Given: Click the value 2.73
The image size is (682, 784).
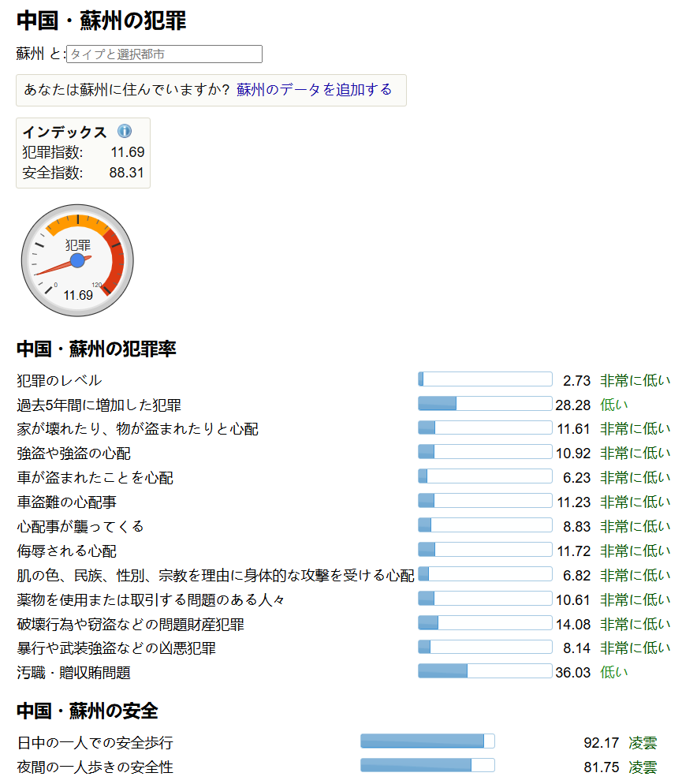Looking at the screenshot, I should point(576,380).
